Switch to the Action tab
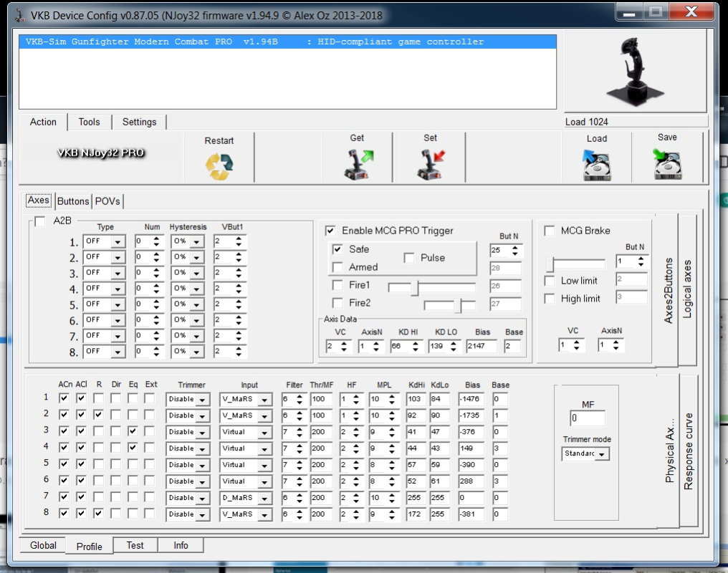728x573 pixels. tap(43, 122)
